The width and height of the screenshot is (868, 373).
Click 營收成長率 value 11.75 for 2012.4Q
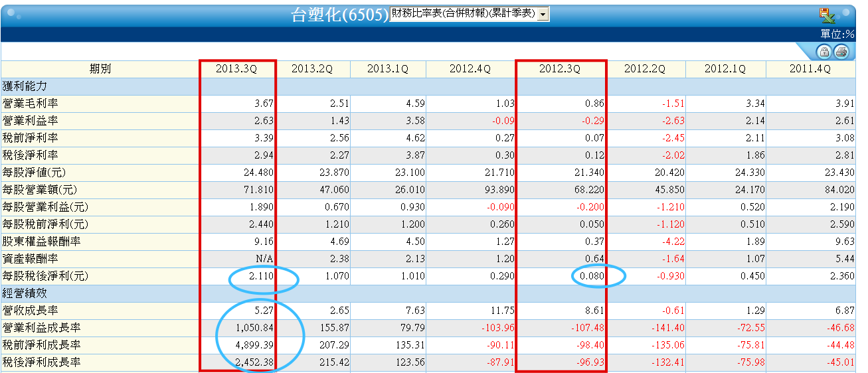[x=503, y=311]
